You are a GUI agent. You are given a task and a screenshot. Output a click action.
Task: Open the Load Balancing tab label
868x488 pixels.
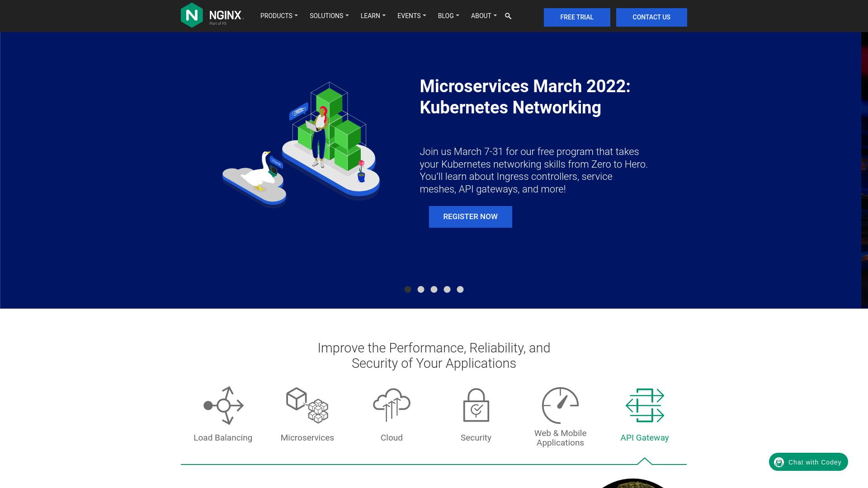point(223,438)
